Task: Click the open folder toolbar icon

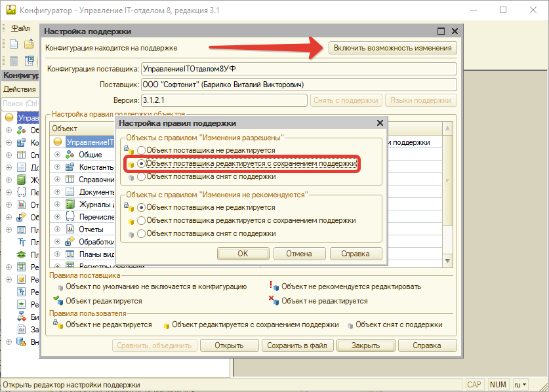Action: coord(29,44)
